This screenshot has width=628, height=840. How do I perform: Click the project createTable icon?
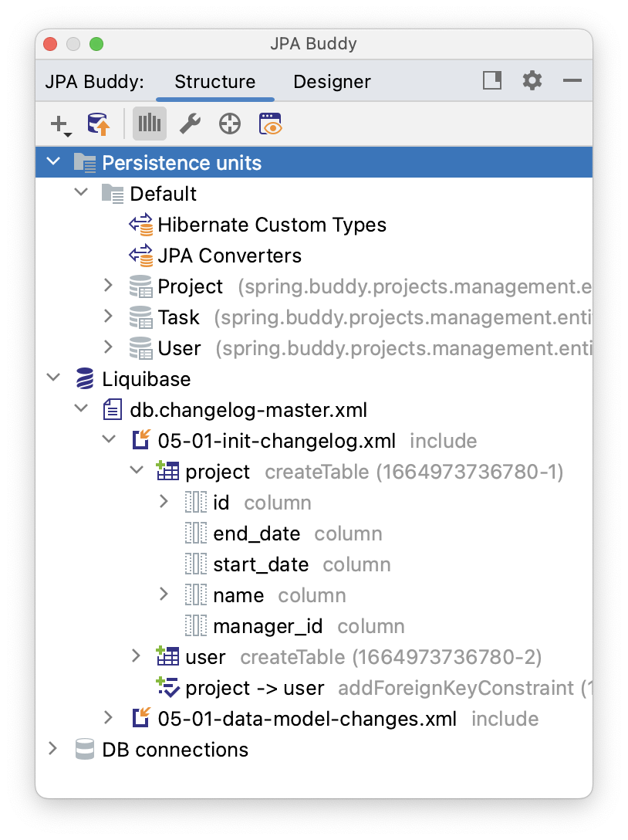click(167, 471)
